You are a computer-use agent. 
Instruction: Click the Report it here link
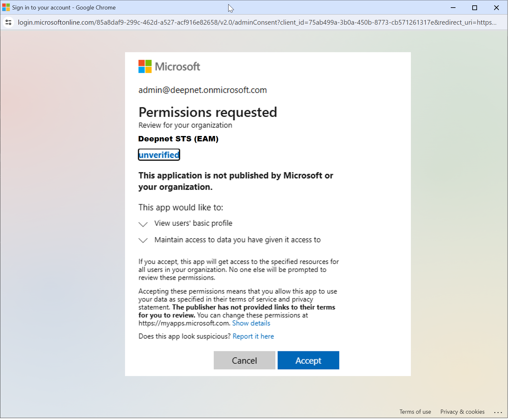254,337
